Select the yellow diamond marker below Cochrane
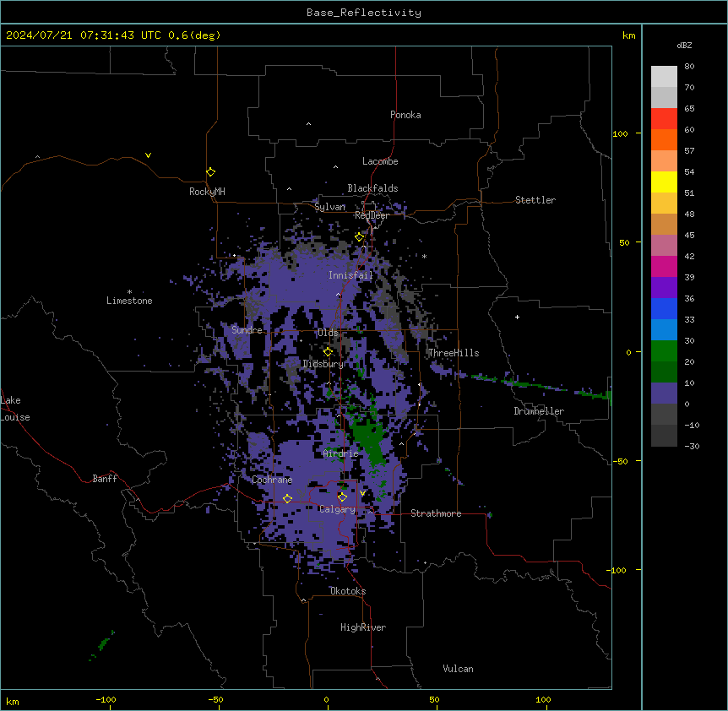The height and width of the screenshot is (711, 728). tap(287, 498)
